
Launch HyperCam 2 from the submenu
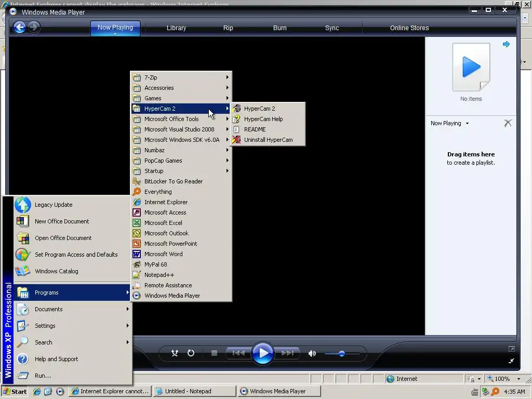coord(268,109)
